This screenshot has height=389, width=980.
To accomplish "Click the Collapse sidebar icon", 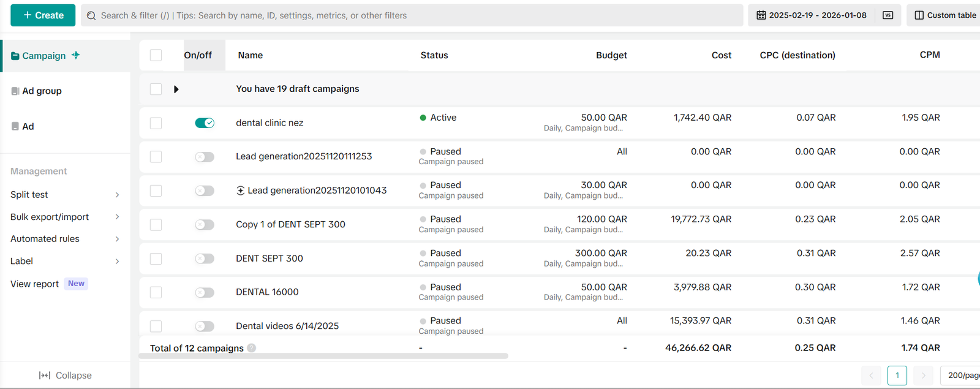I will click(x=44, y=376).
